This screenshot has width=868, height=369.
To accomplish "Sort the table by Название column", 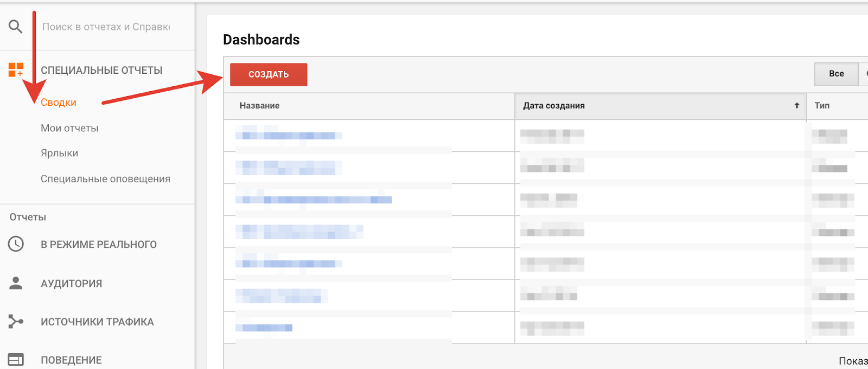I will tap(259, 106).
